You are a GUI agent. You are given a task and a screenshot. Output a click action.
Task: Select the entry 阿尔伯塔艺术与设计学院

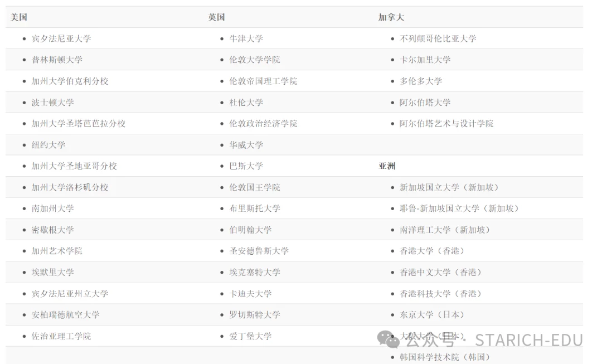pyautogui.click(x=446, y=124)
